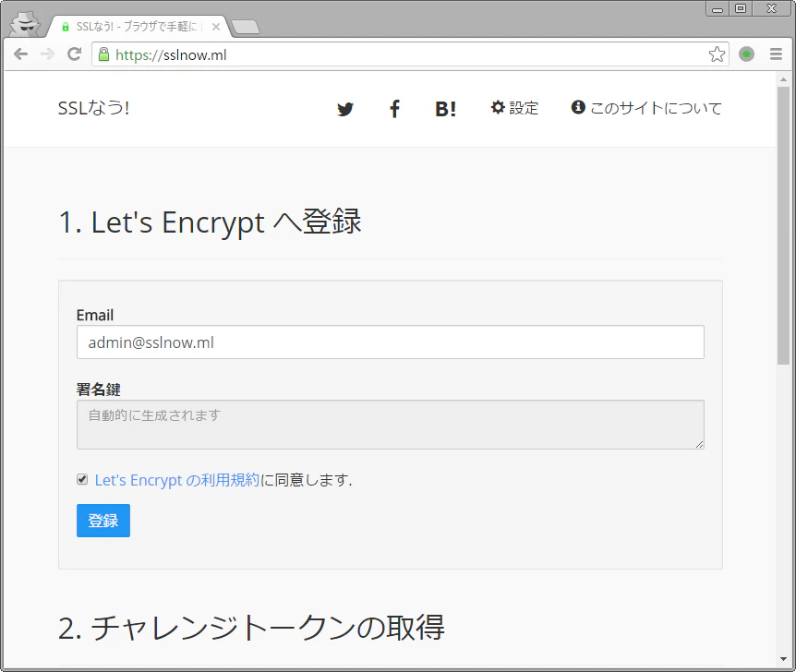
Task: Click the 署名鍵 textarea
Action: tap(391, 425)
